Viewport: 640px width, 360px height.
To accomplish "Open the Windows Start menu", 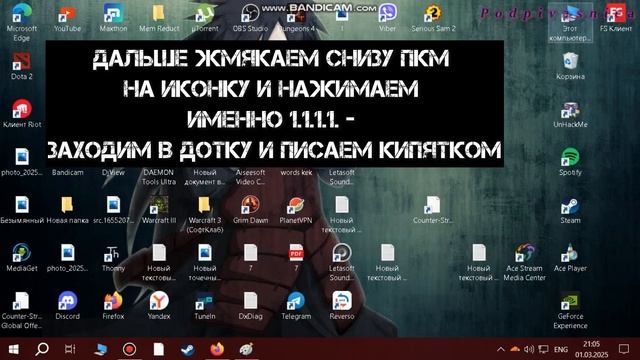I will click(x=13, y=349).
